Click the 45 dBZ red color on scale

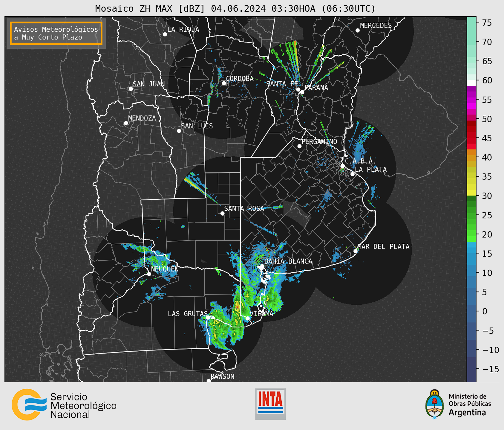coord(471,138)
